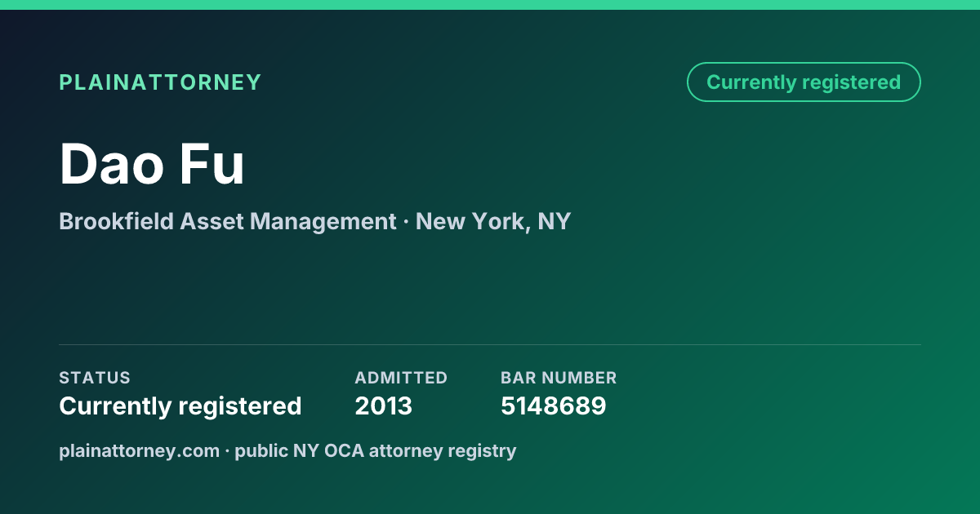Click the Currently registered pill badge

(804, 82)
